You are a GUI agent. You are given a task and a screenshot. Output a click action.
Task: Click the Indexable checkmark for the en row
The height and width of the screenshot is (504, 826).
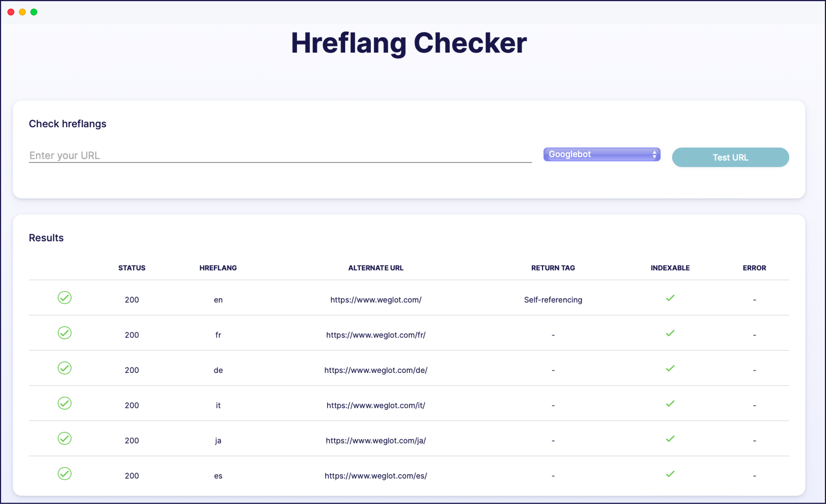pos(670,298)
